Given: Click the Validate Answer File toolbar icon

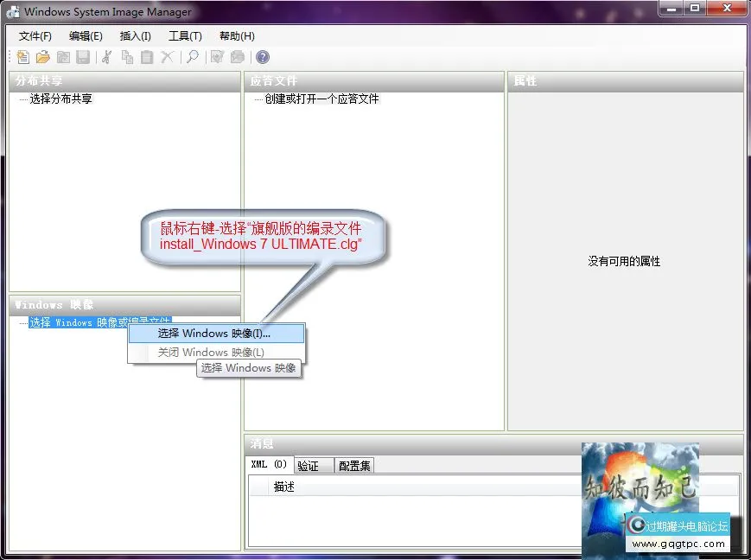Looking at the screenshot, I should (216, 57).
